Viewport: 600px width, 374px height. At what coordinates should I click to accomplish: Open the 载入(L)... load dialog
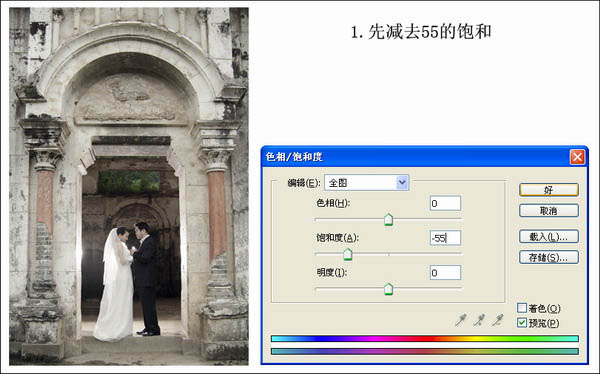click(x=549, y=237)
